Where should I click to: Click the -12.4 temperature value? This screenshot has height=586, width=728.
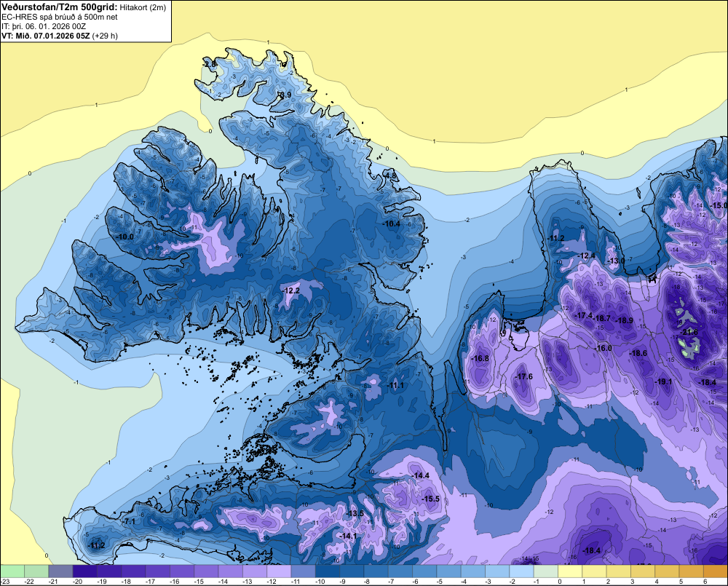pos(586,256)
